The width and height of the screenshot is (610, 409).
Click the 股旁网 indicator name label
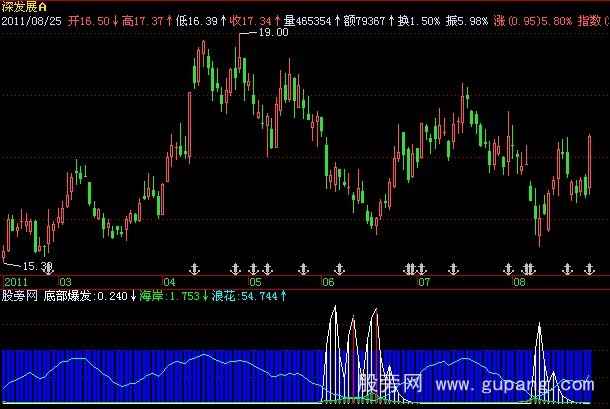(20, 296)
